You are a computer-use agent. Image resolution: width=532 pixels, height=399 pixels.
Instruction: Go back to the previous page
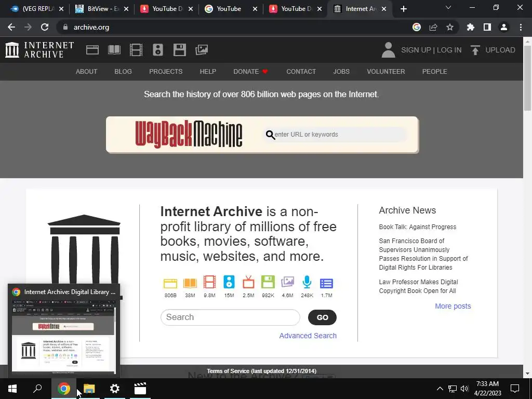(x=11, y=27)
